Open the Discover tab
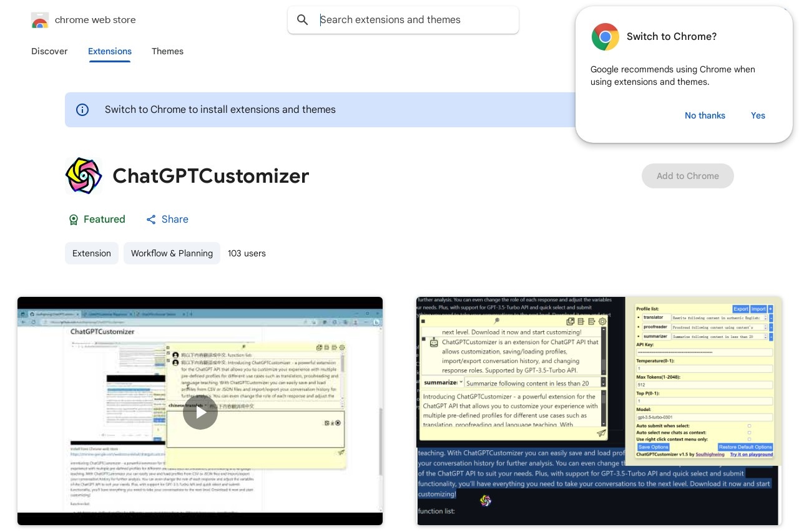799x532 pixels. pyautogui.click(x=49, y=51)
